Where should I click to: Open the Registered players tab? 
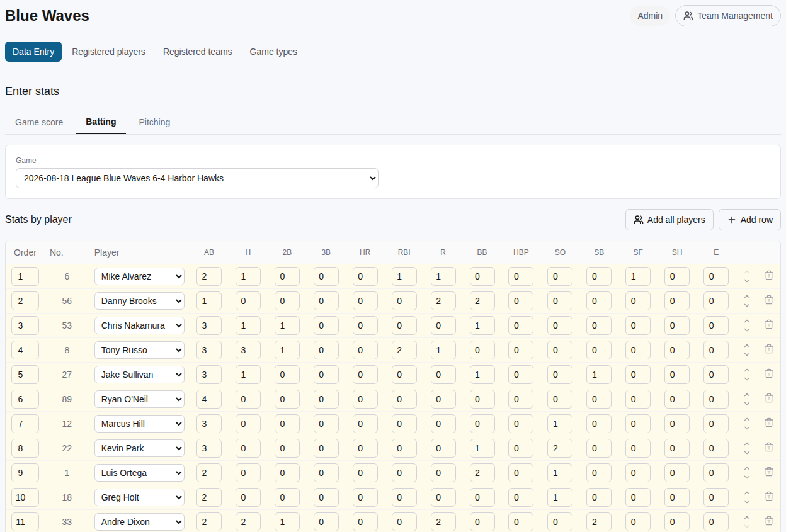pyautogui.click(x=108, y=52)
